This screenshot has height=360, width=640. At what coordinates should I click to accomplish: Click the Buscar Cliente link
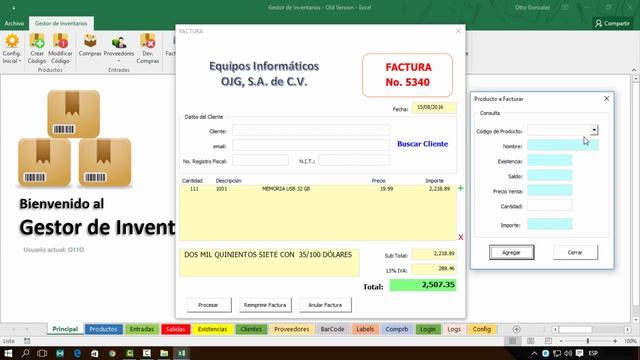[x=422, y=144]
